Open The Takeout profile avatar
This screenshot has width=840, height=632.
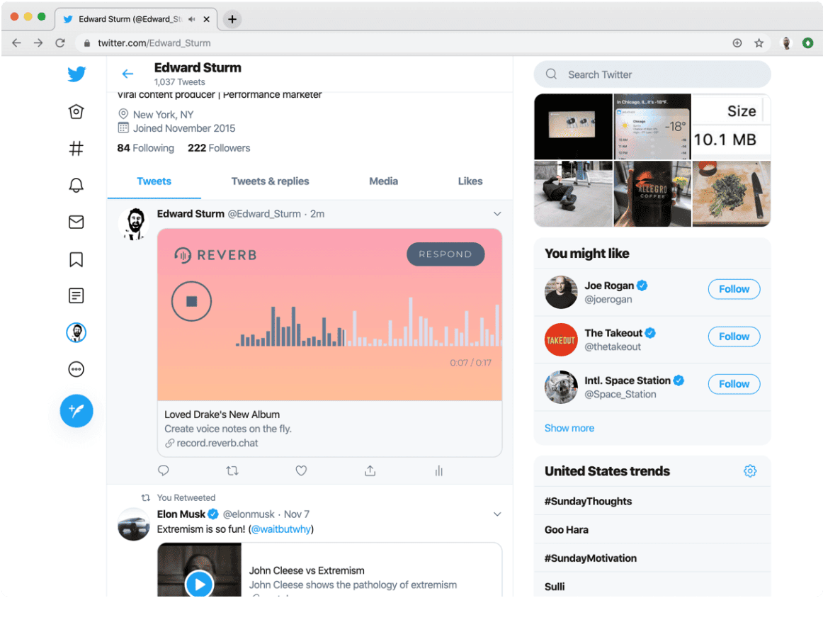561,340
